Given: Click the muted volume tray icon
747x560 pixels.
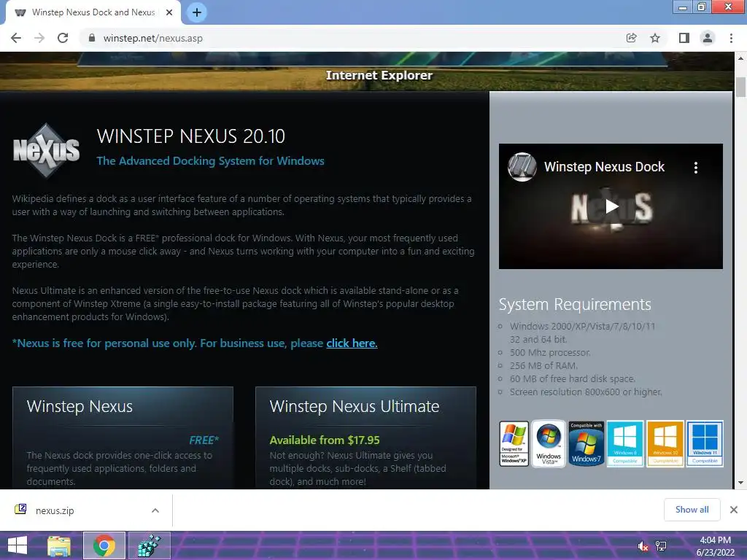Looking at the screenshot, I should [x=643, y=546].
